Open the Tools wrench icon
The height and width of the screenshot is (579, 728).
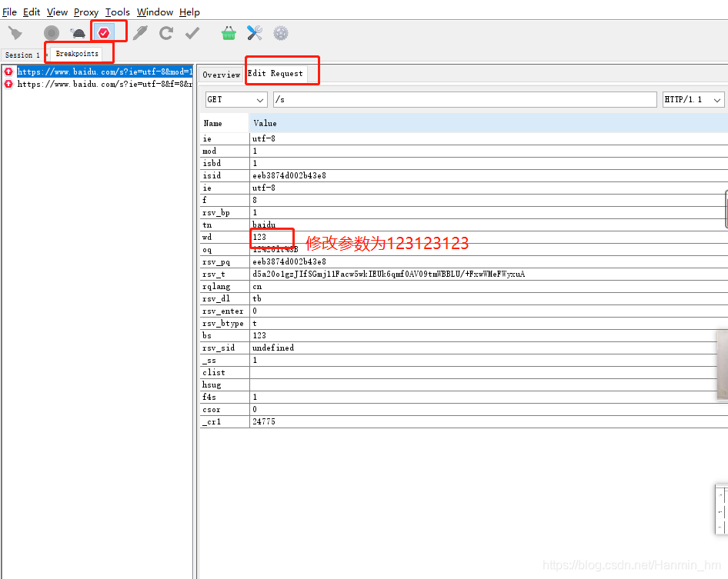[x=255, y=33]
